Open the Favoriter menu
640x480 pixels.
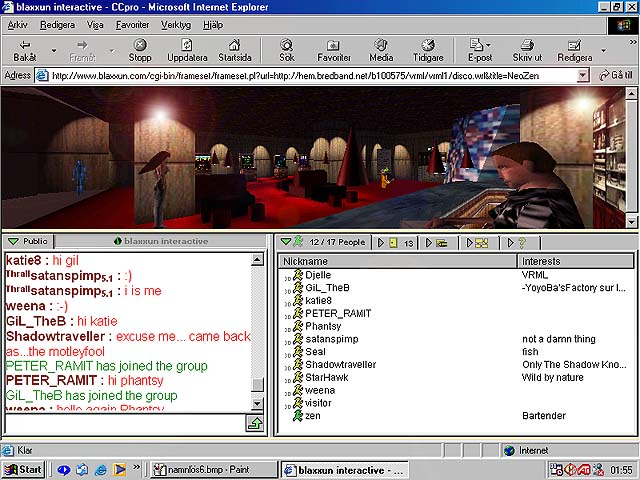pos(133,25)
